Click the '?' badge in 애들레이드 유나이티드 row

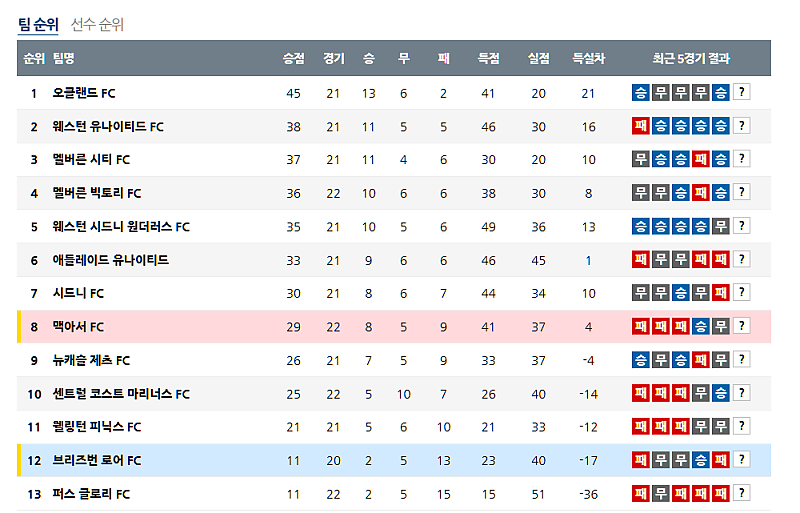click(741, 260)
